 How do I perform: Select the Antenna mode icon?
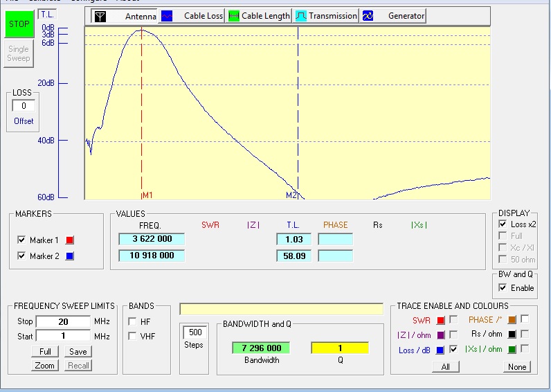(100, 16)
